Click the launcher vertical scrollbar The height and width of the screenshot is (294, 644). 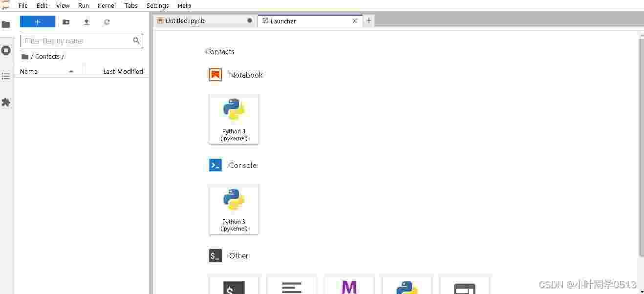pos(641,147)
